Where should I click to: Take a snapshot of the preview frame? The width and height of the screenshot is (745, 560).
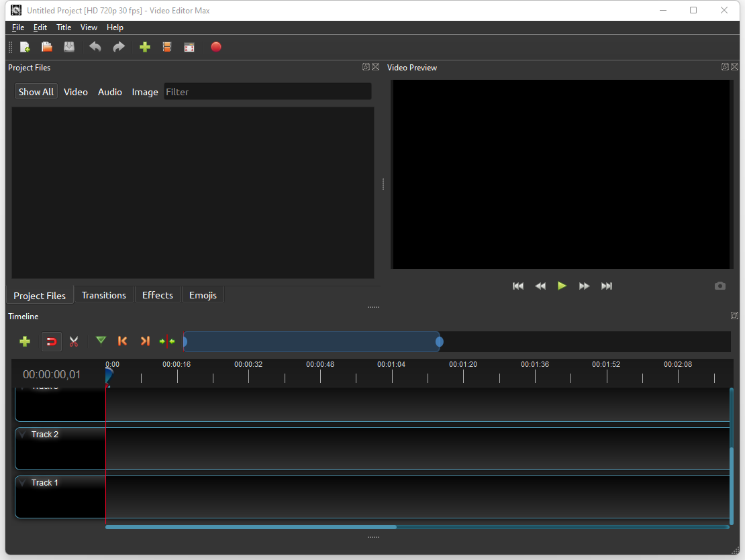click(x=719, y=286)
